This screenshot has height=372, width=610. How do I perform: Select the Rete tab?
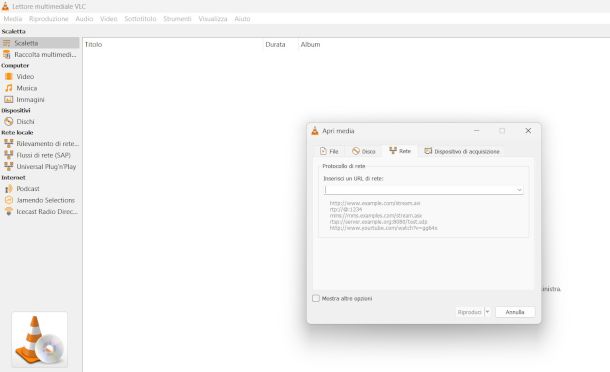400,151
